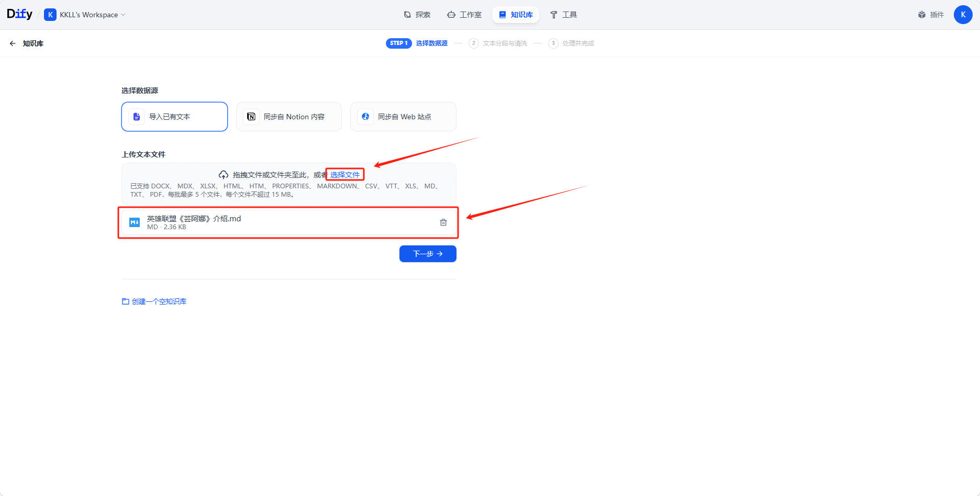Click the 下一步 button
Image resolution: width=980 pixels, height=496 pixels.
pyautogui.click(x=428, y=254)
